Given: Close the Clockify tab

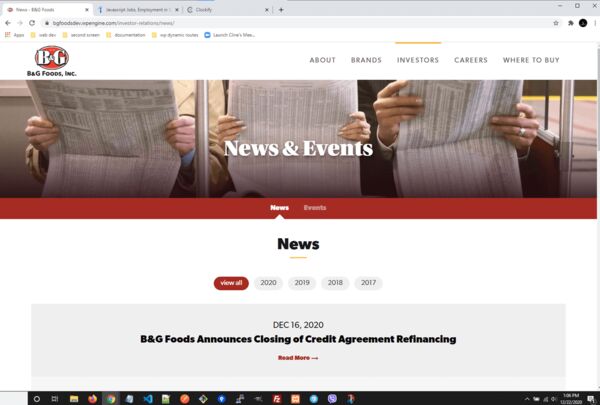Looking at the screenshot, I should (267, 10).
